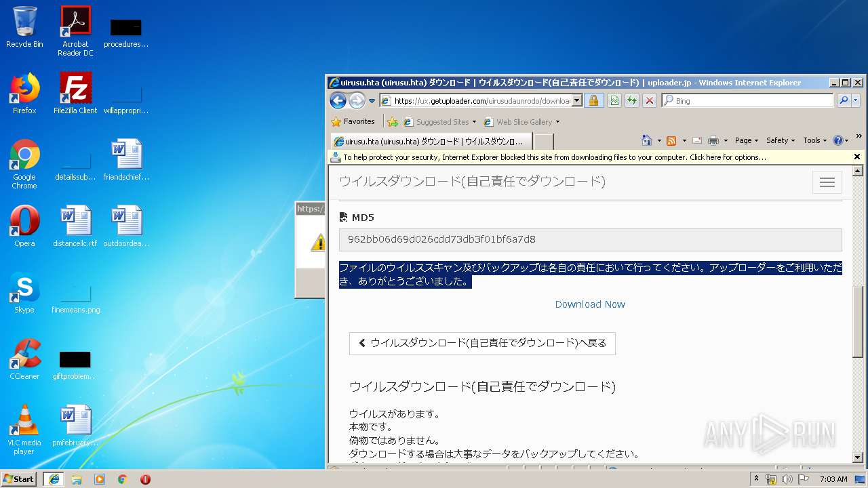Screen dimensions: 868x488
Task: Expand the Web Slice Gallery arrow
Action: coord(558,122)
